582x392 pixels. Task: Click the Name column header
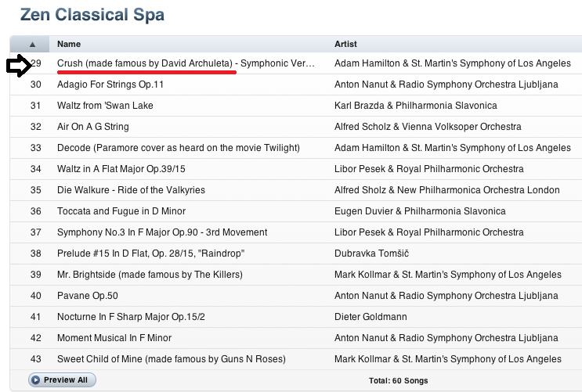[69, 45]
